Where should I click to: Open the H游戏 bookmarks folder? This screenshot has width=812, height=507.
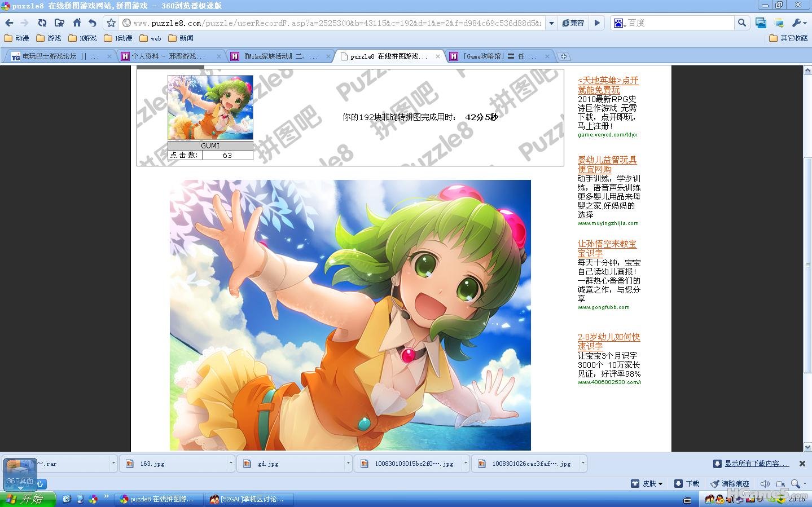[x=82, y=38]
